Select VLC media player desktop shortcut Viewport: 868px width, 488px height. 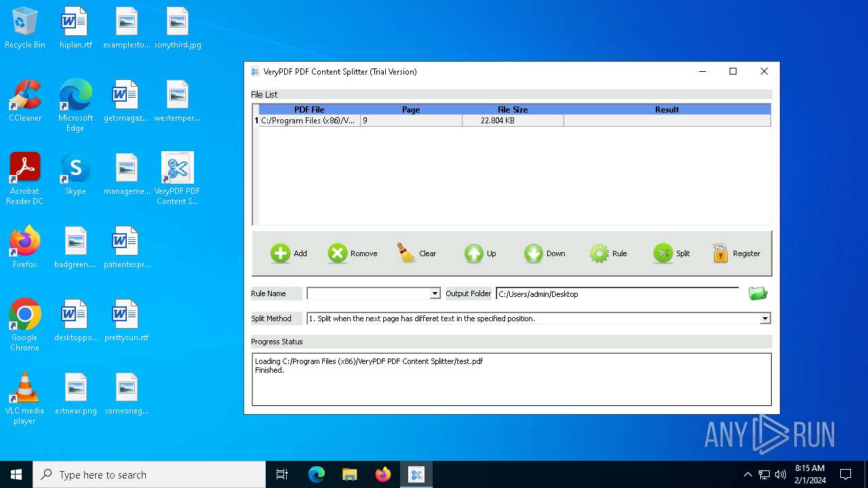(25, 399)
